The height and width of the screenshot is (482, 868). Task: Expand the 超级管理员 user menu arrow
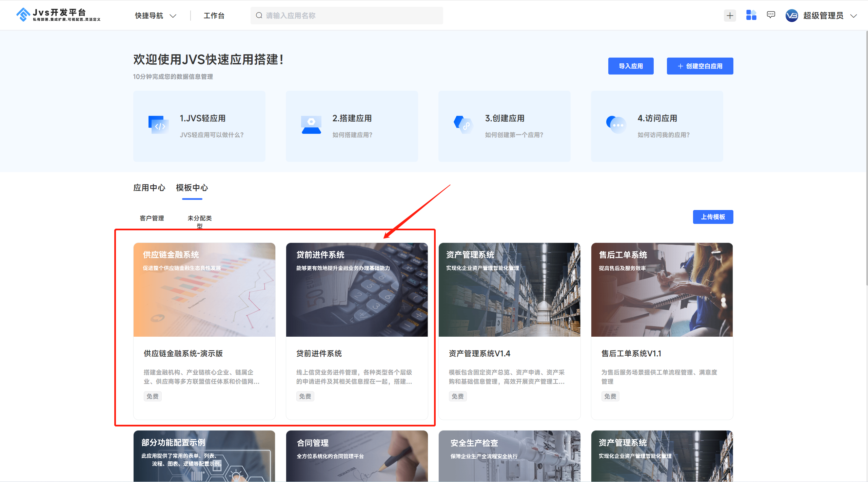click(x=854, y=16)
